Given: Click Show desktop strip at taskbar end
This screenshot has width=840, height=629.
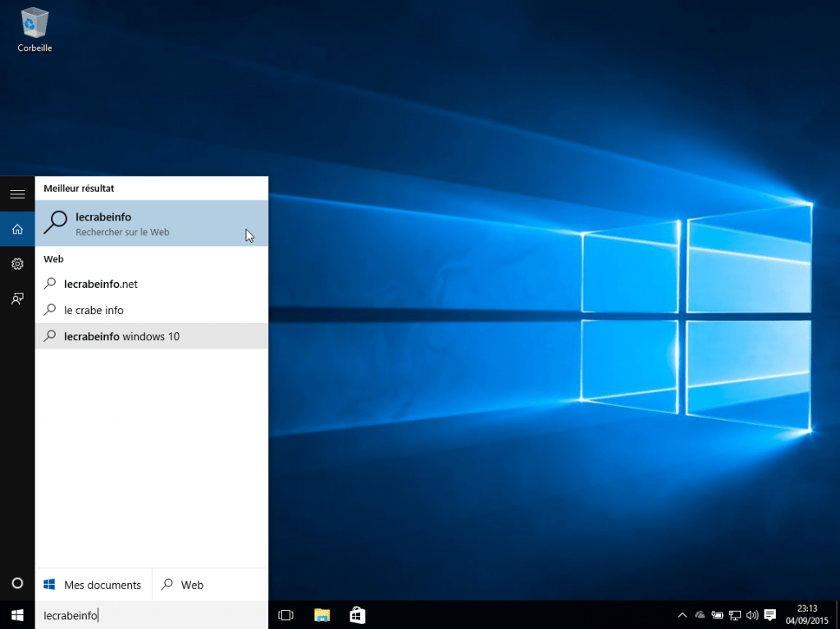Looking at the screenshot, I should 838,615.
